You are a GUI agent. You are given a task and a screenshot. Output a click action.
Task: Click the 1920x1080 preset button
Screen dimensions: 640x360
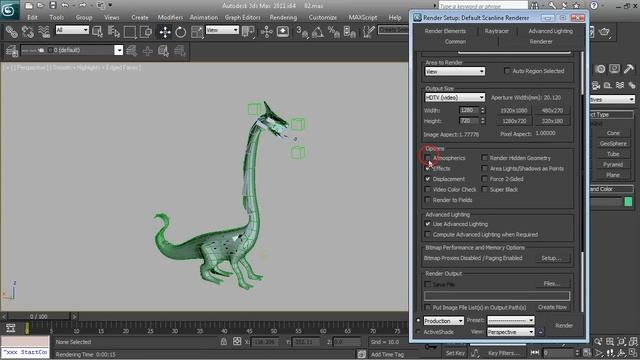[x=514, y=111]
